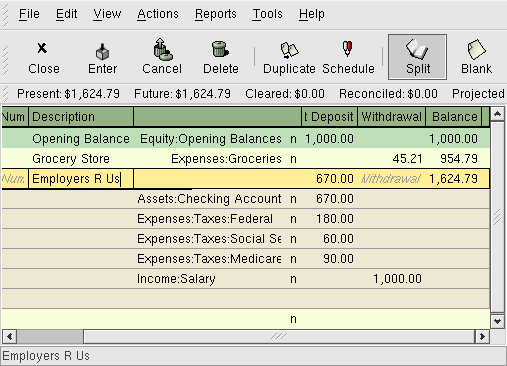Click the Cleared: $0.00 summary

tap(285, 94)
